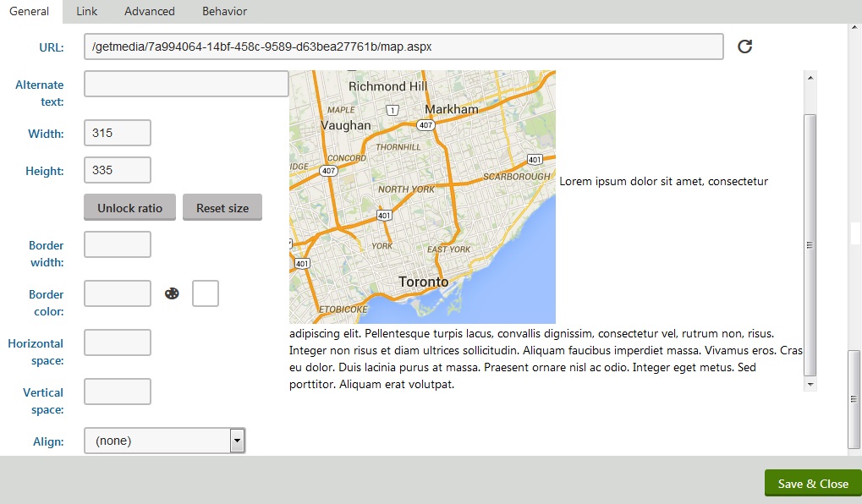Focus the URL input field
Image resolution: width=862 pixels, height=504 pixels.
point(404,47)
